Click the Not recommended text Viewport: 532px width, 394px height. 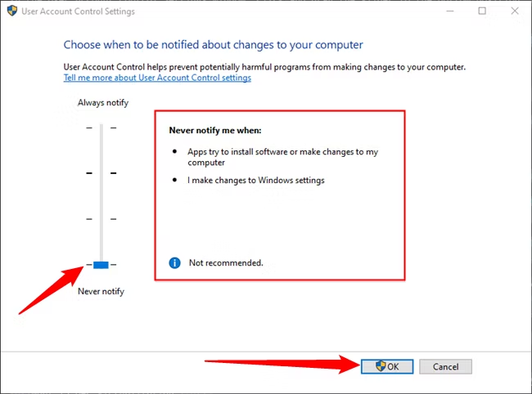(226, 263)
